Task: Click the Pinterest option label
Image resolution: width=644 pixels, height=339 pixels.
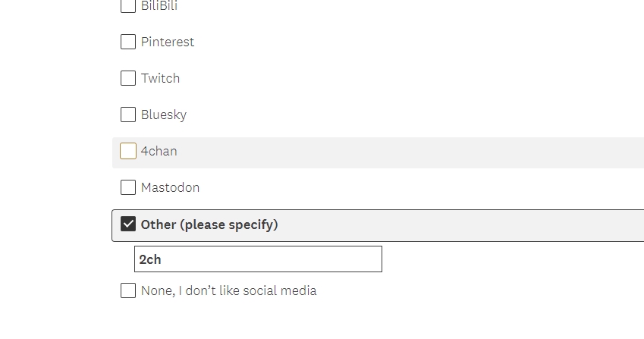Action: pyautogui.click(x=168, y=42)
